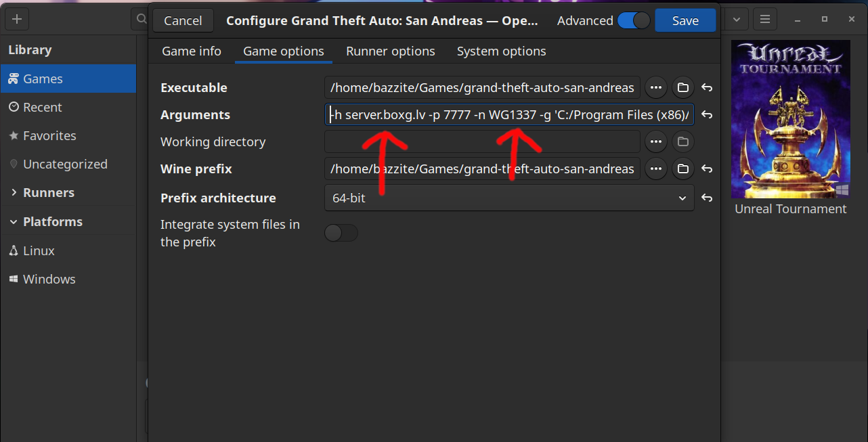Go to the System options tab
This screenshot has width=868, height=442.
pyautogui.click(x=502, y=51)
